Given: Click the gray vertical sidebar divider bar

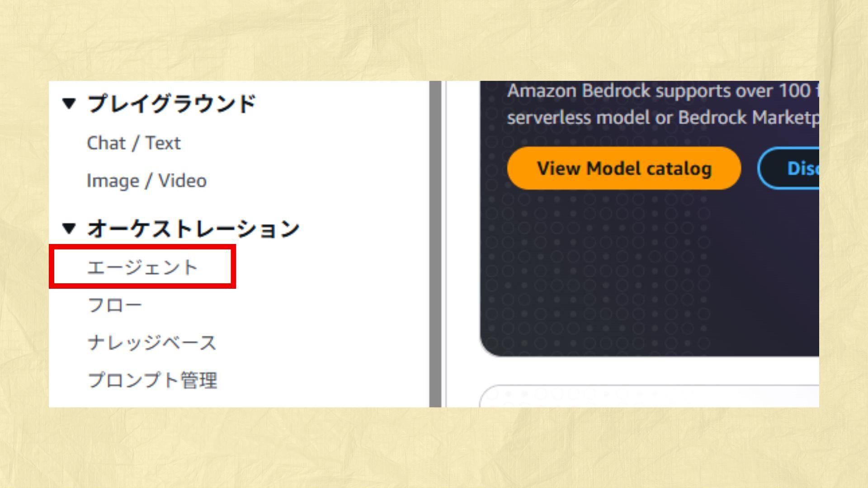Looking at the screenshot, I should pyautogui.click(x=435, y=244).
